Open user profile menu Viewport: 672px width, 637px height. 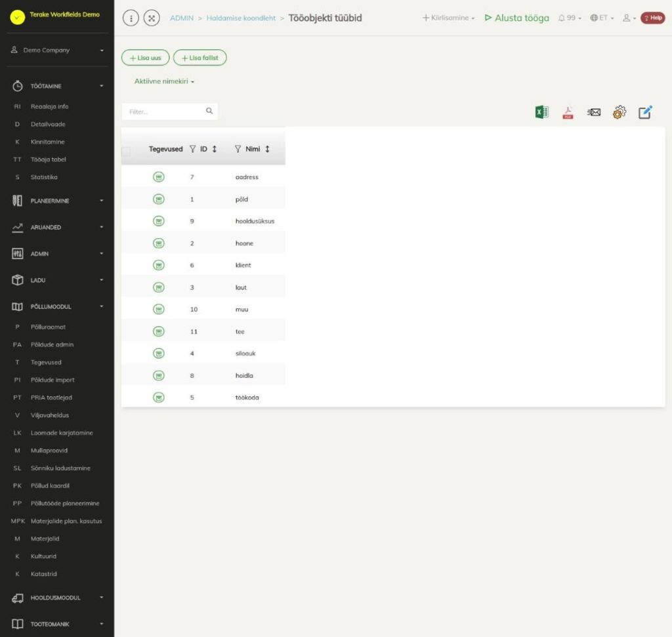(629, 18)
